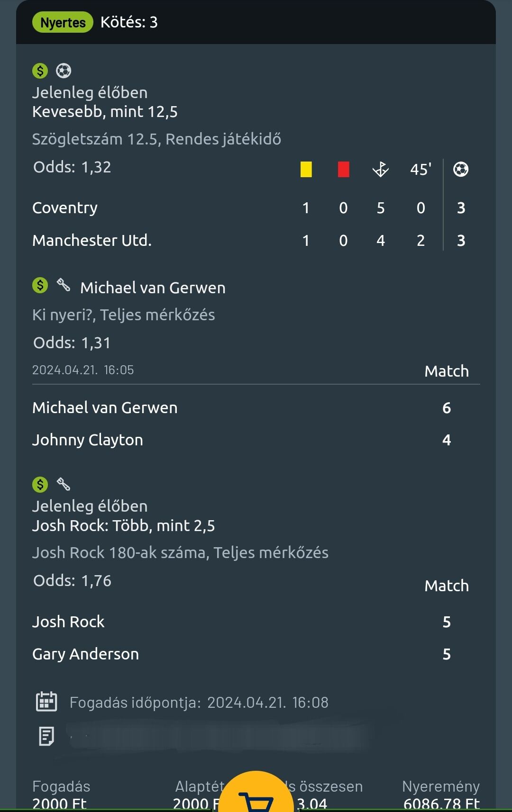
Task: Tap the goals ball icon in score header
Action: tap(461, 169)
